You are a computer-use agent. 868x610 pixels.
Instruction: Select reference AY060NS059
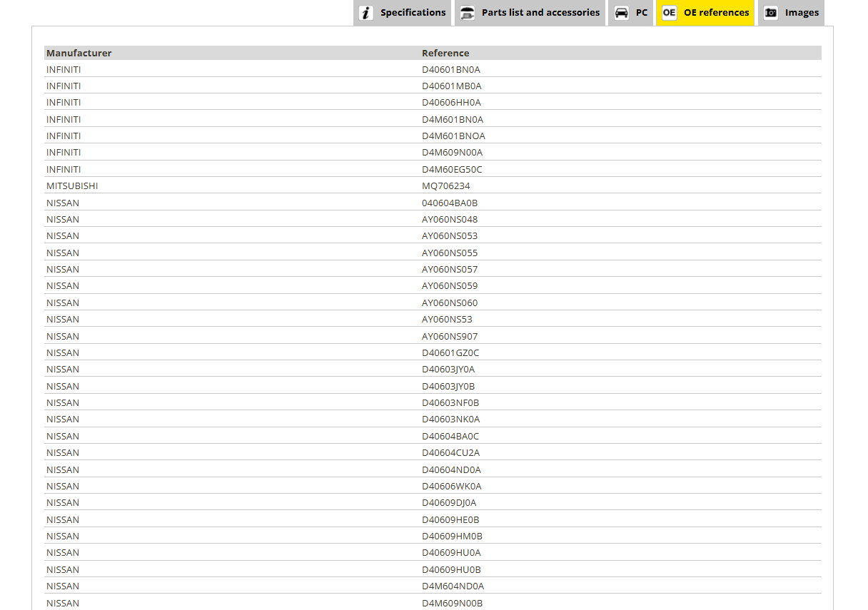tap(450, 285)
